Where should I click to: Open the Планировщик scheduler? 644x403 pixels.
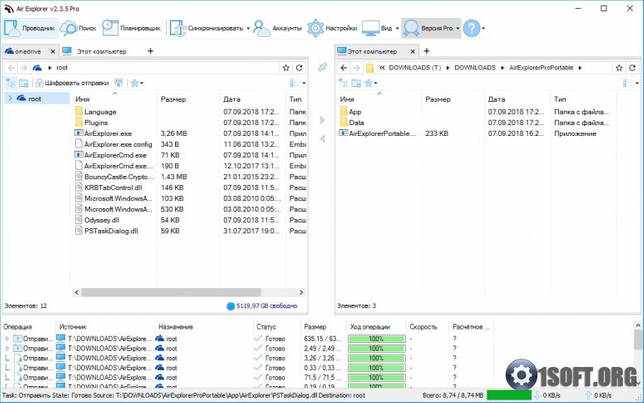point(131,28)
